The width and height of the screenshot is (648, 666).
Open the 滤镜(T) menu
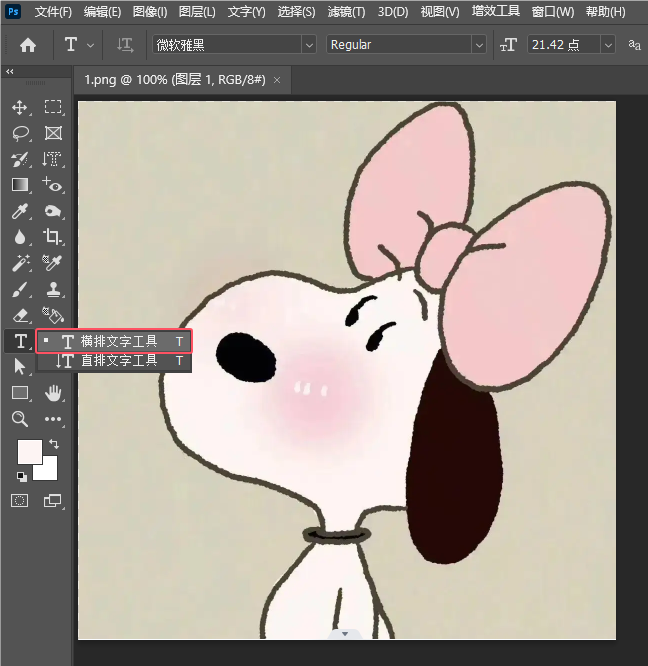pyautogui.click(x=346, y=11)
